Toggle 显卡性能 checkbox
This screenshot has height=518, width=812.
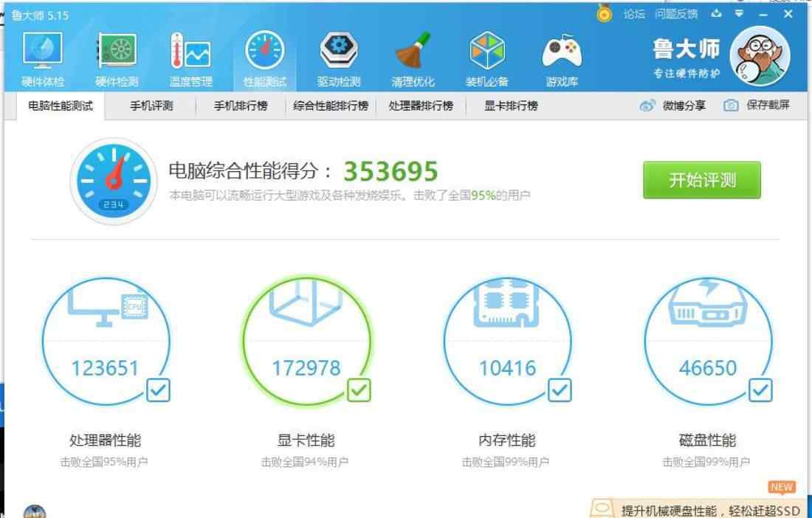359,390
